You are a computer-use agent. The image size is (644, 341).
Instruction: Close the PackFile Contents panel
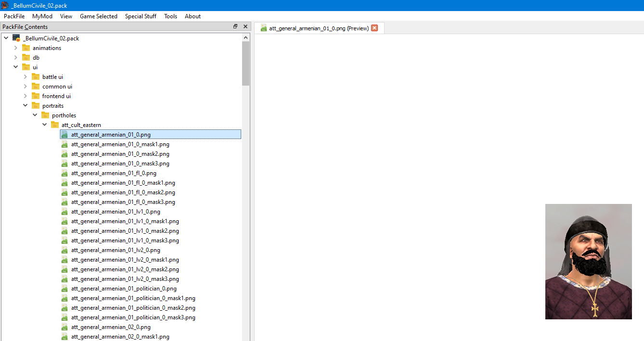click(245, 26)
